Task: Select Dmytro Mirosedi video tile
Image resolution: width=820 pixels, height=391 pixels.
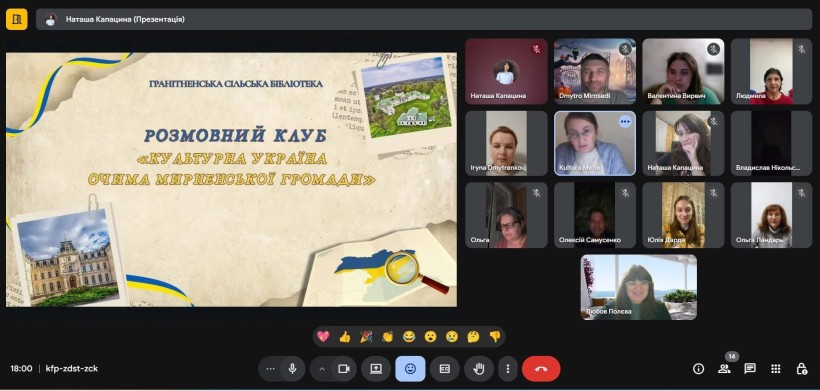Action: pos(595,71)
